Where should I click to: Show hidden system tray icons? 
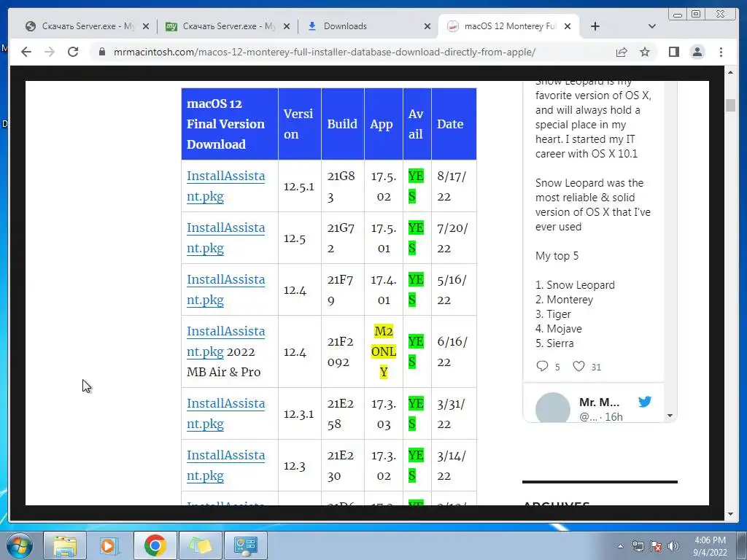(x=620, y=546)
